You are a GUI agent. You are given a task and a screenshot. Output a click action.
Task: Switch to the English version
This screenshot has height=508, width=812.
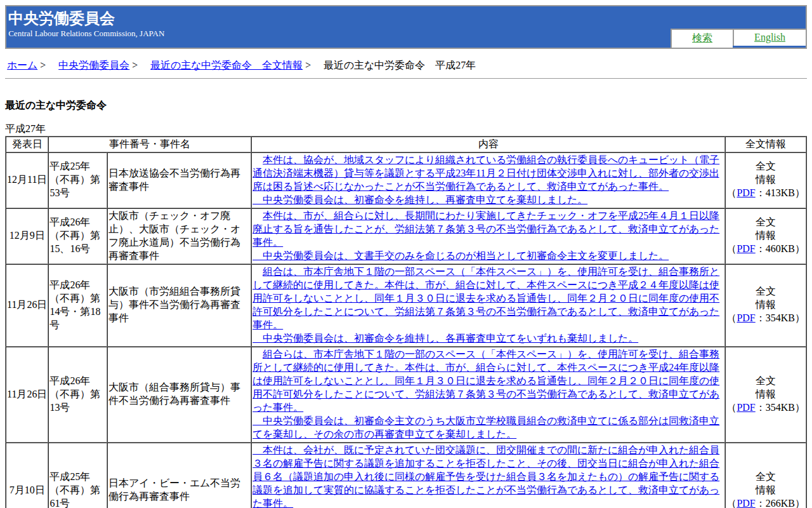(769, 37)
